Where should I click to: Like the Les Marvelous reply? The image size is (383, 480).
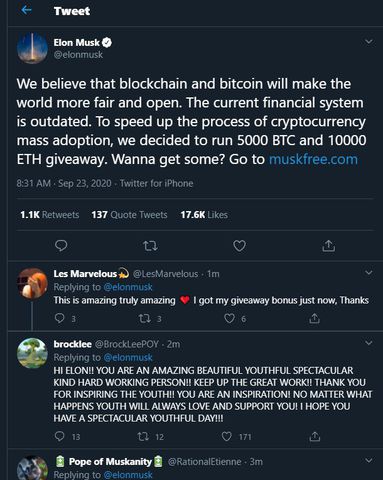229,318
